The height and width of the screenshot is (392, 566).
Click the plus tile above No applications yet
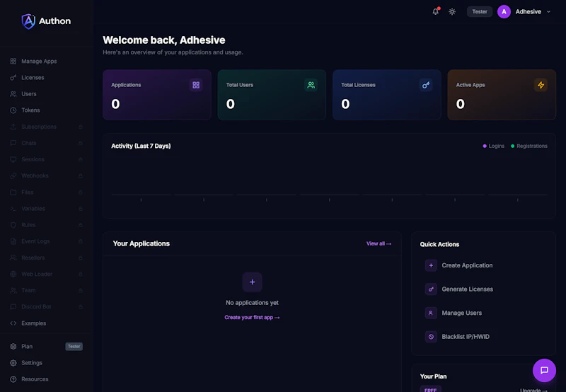[253, 282]
